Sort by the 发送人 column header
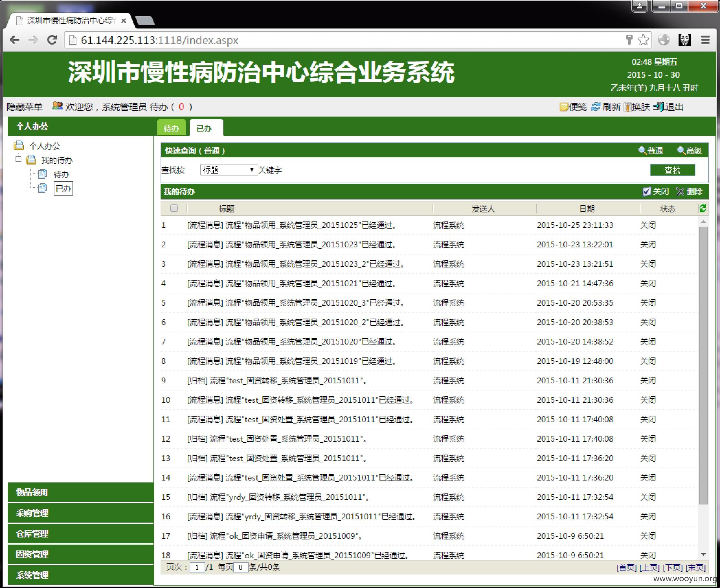720x588 pixels. 483,209
